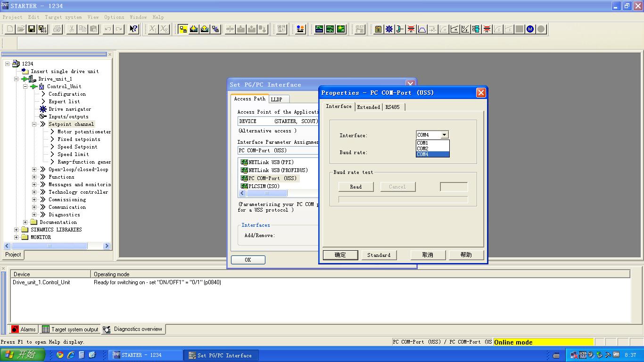Viewport: 644px width, 362px height.
Task: Open the Chrome browser from quick launch
Action: (60, 355)
